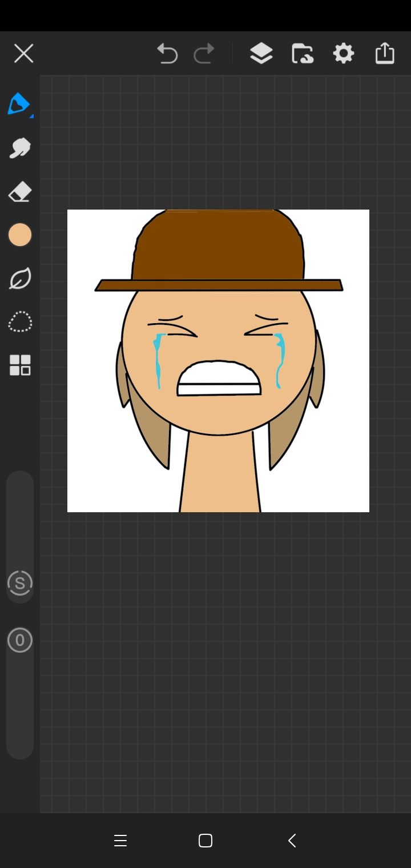Open Android recent apps menu button
Viewport: 411px width, 868px height.
(x=120, y=841)
